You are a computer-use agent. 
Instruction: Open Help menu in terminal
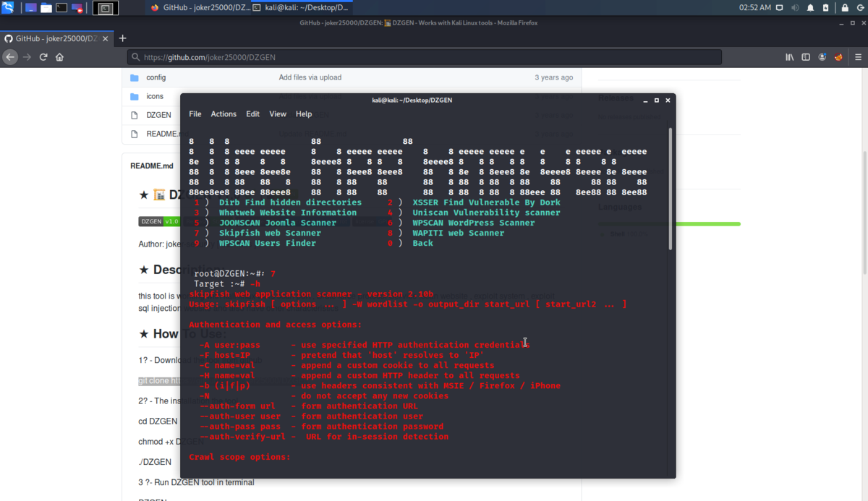pos(304,114)
